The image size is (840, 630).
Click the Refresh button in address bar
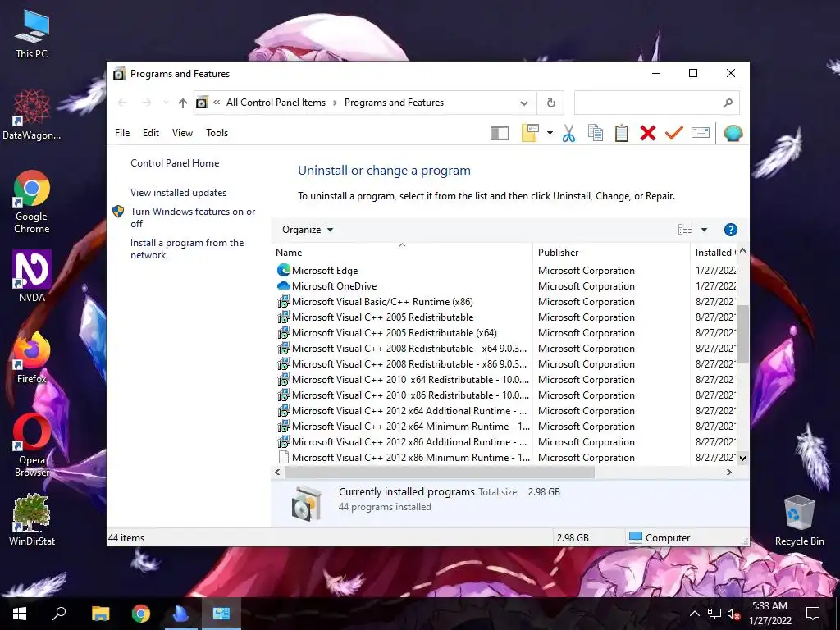550,103
